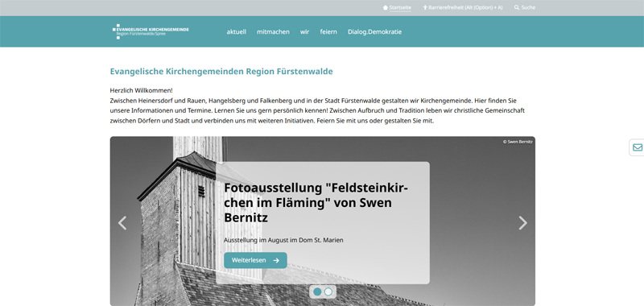Select the first filled slide indicator dot
The image size is (644, 306).
[x=317, y=292]
